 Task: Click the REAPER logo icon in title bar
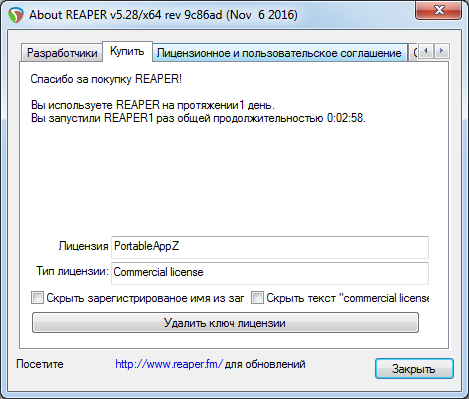[16, 15]
